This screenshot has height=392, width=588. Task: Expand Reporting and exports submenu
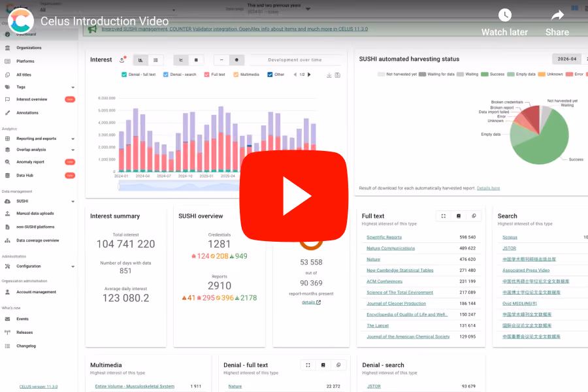click(x=73, y=139)
